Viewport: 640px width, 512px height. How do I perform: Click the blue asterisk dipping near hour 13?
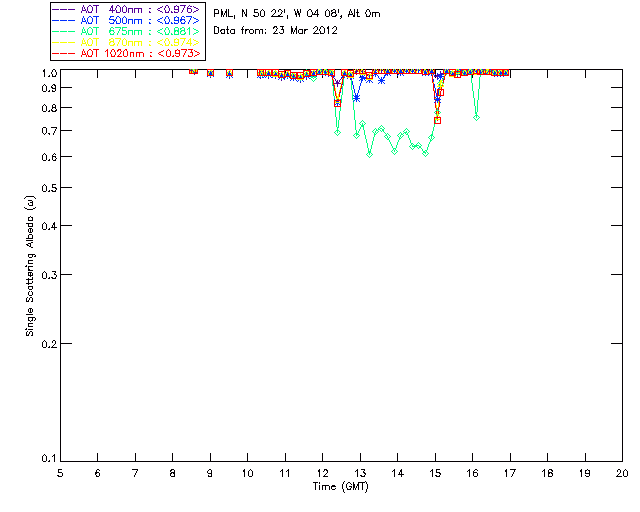pos(356,98)
